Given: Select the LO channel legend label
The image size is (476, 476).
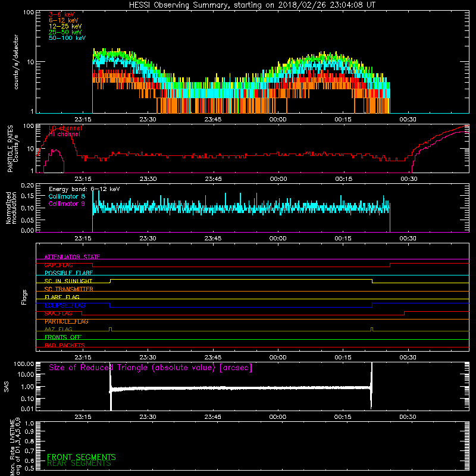Looking at the screenshot, I should tap(65, 128).
